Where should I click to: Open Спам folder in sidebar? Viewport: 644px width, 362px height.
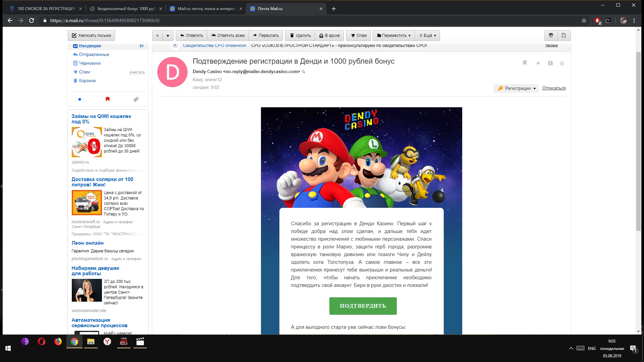[x=85, y=72]
